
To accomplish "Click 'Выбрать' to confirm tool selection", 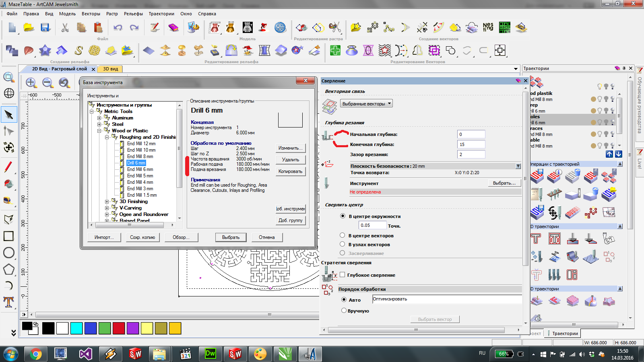I will (231, 237).
